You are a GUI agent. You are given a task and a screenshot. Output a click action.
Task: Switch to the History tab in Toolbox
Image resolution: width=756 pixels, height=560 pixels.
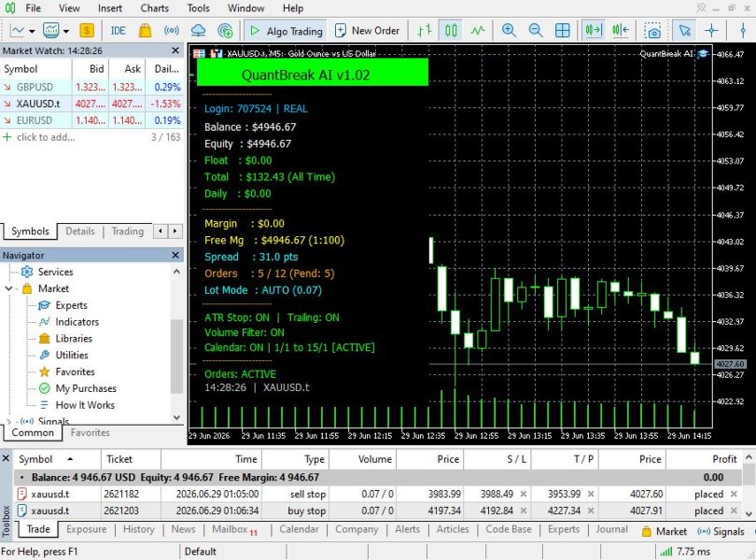pyautogui.click(x=138, y=529)
